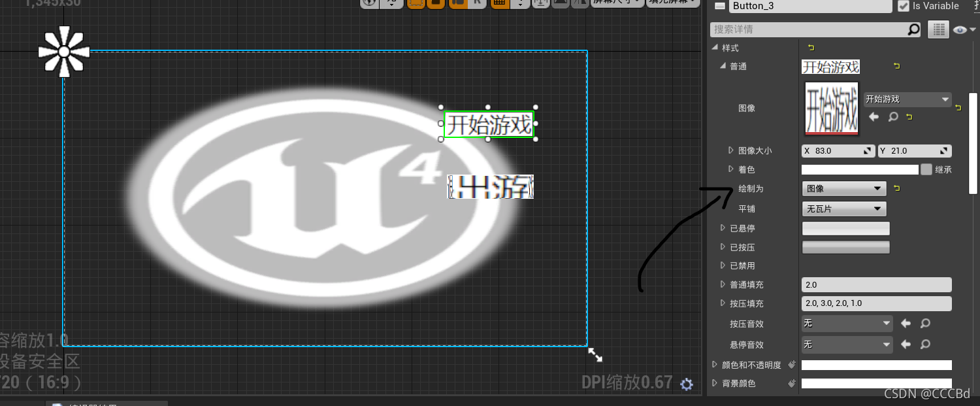The height and width of the screenshot is (406, 980).
Task: Open the 绘制为 dropdown showing 图像
Action: pos(844,188)
